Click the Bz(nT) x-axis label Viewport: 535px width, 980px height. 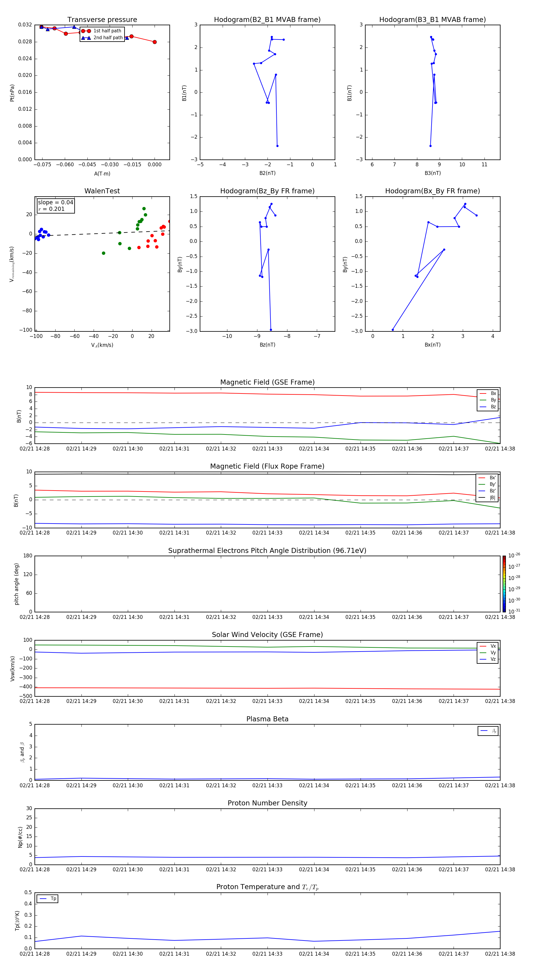click(x=267, y=345)
